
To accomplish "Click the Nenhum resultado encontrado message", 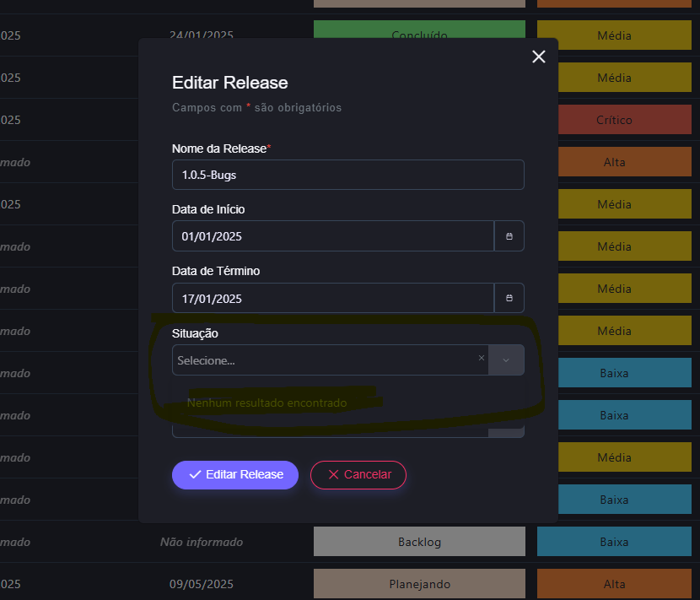I will pos(267,403).
